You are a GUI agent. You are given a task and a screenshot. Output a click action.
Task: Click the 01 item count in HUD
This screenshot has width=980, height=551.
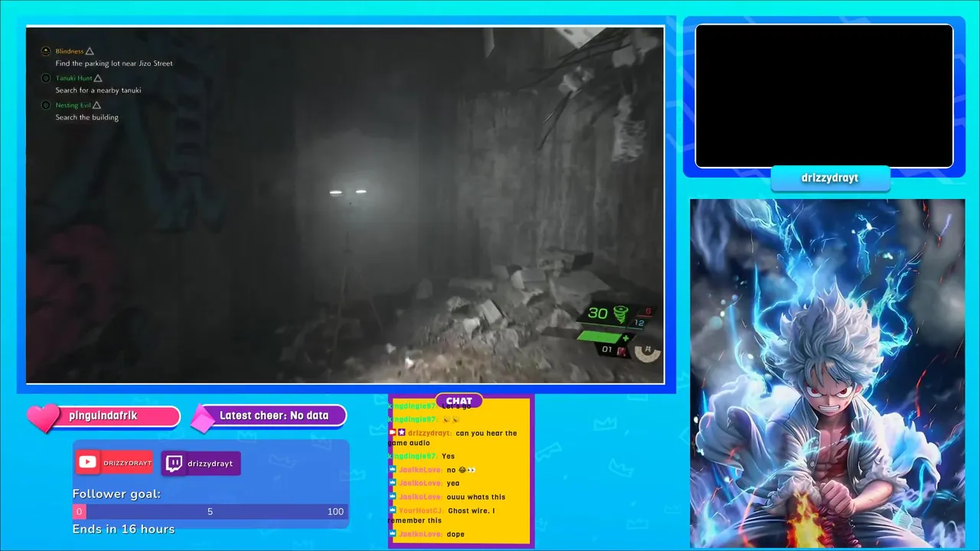tap(607, 350)
